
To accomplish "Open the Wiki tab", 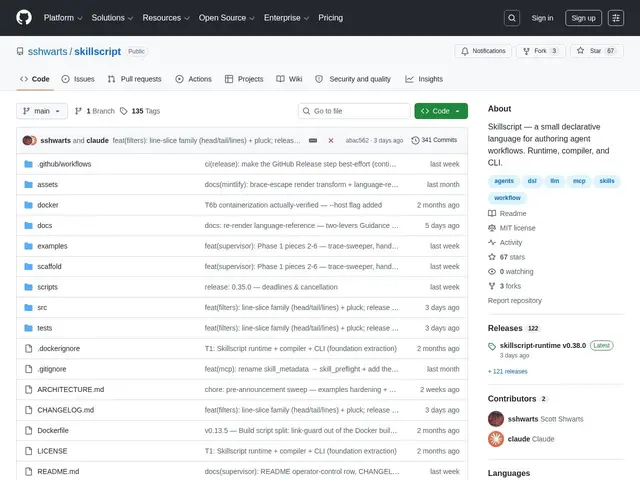I will (289, 79).
